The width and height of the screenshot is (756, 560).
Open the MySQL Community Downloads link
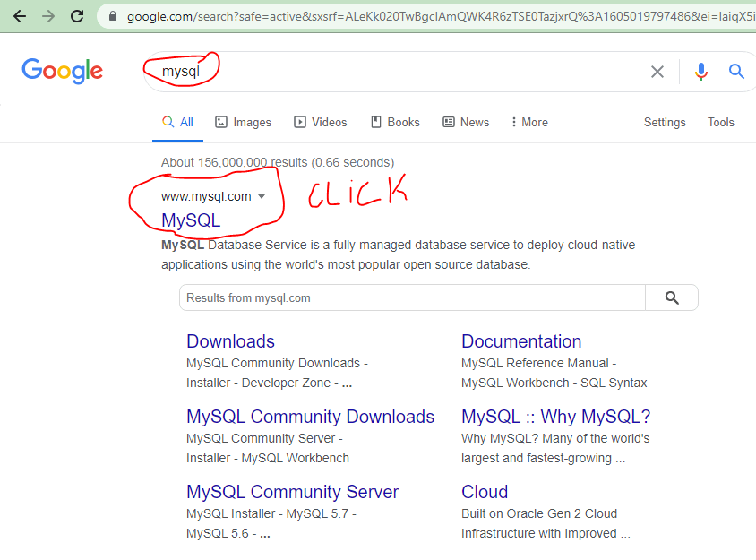pos(311,417)
